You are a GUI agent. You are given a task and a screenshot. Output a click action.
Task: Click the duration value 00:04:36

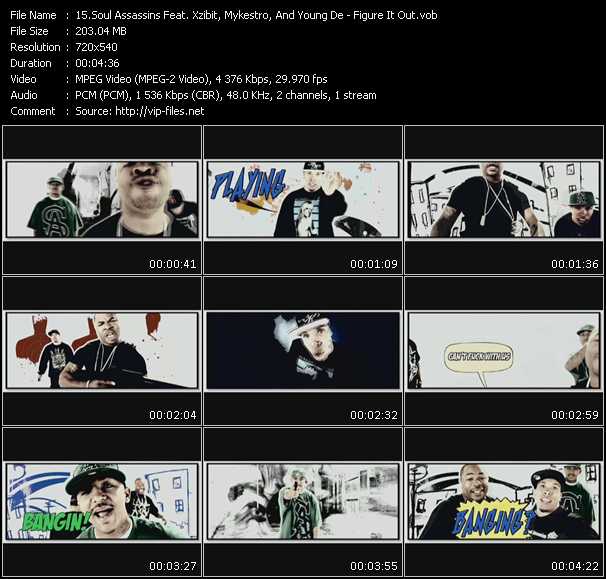tap(97, 63)
